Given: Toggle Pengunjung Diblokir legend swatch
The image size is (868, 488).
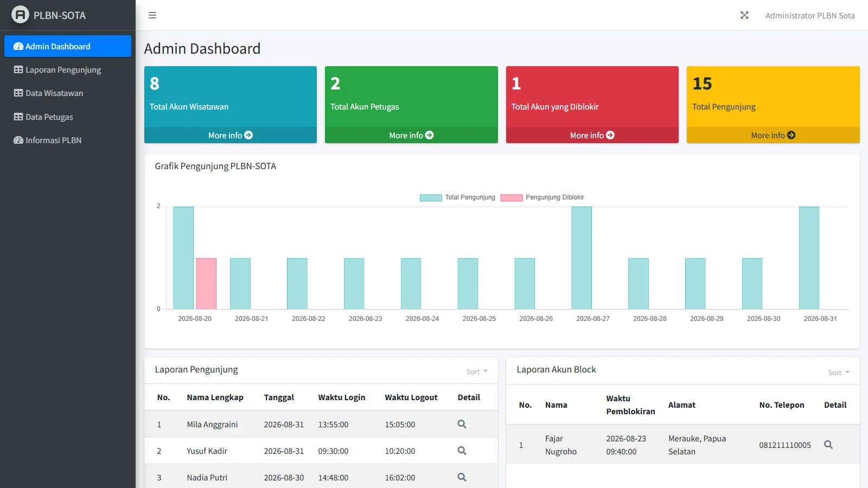Looking at the screenshot, I should click(512, 197).
